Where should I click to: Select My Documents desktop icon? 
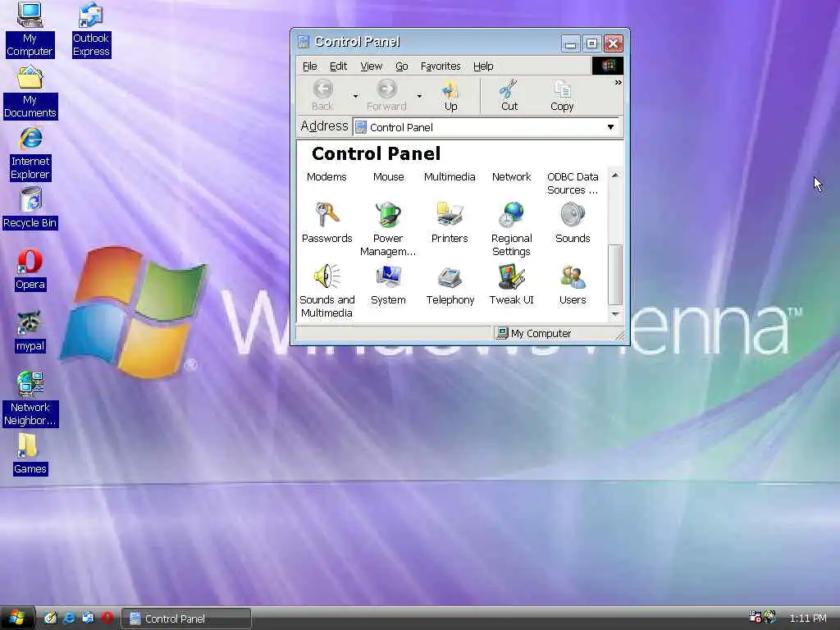pyautogui.click(x=30, y=92)
